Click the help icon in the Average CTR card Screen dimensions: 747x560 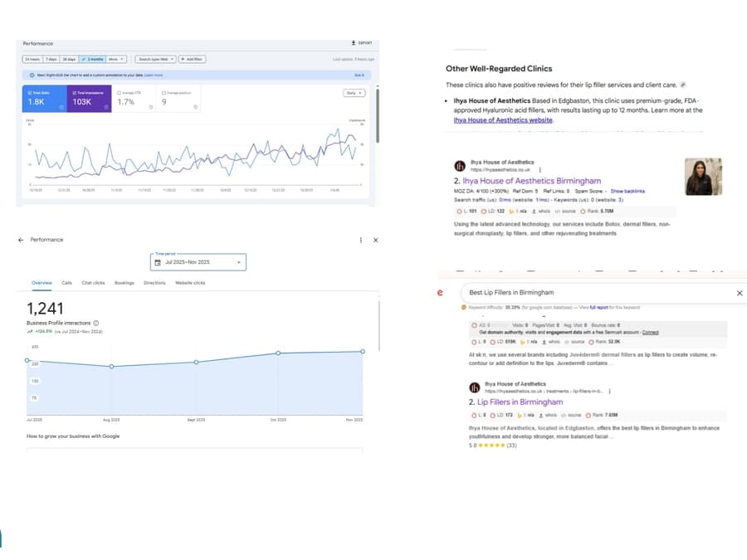[x=151, y=107]
